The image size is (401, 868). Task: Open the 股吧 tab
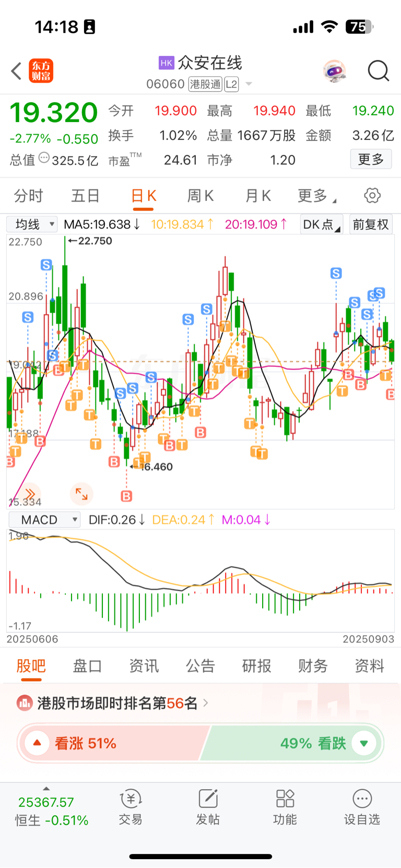click(x=31, y=666)
